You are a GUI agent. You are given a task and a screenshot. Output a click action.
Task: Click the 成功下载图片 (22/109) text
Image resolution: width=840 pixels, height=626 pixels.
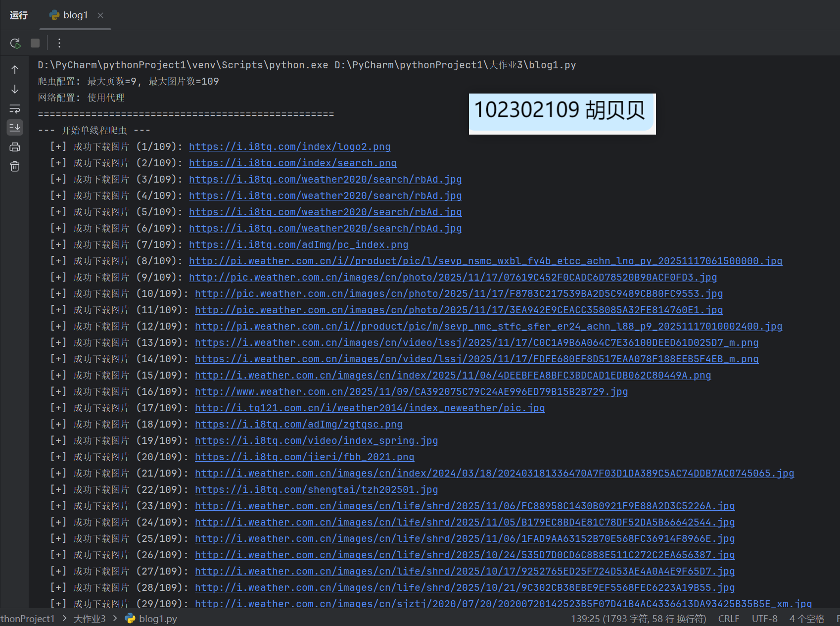pyautogui.click(x=131, y=490)
